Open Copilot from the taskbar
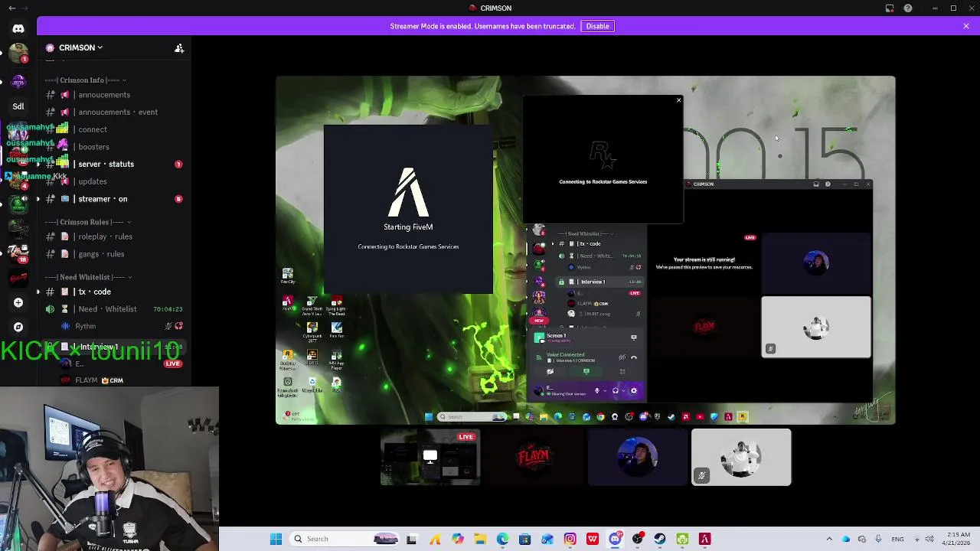The width and height of the screenshot is (980, 551). pyautogui.click(x=457, y=539)
